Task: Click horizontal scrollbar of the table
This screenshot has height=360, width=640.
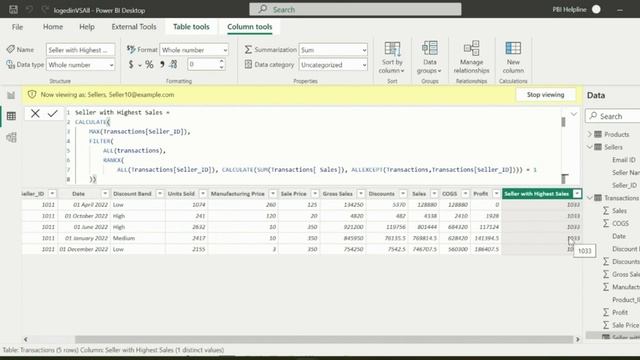Action: pos(324,339)
